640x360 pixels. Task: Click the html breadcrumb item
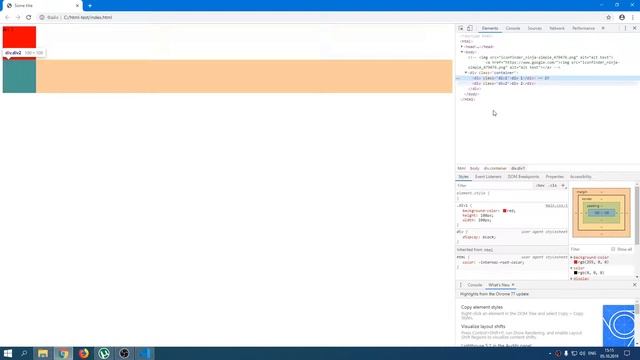click(x=461, y=168)
